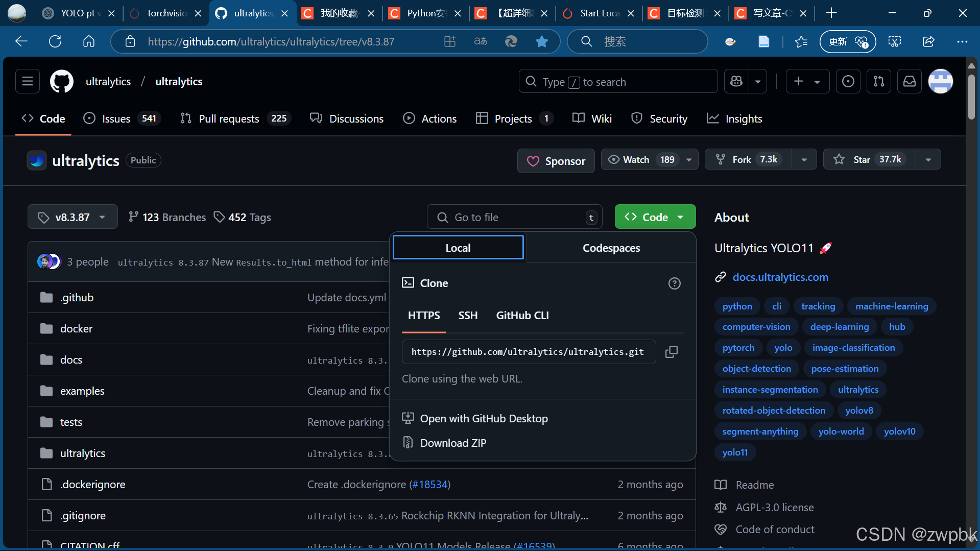Toggle the green Code dropdown button

[x=655, y=217]
